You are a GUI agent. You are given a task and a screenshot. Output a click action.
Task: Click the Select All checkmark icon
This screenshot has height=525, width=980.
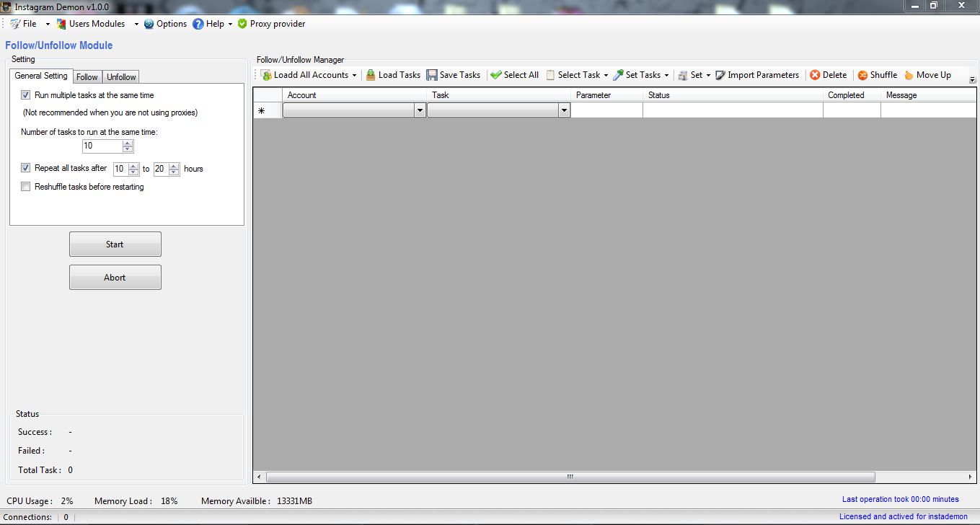pyautogui.click(x=496, y=75)
